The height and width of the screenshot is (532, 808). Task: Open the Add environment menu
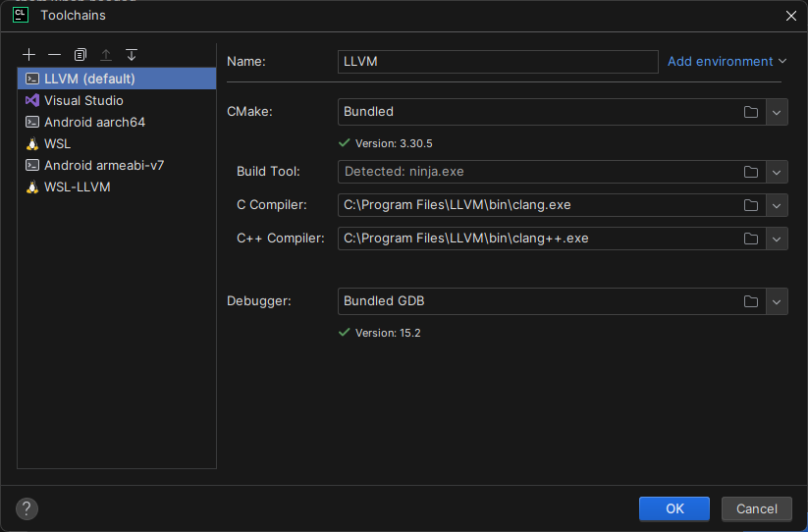click(x=727, y=61)
